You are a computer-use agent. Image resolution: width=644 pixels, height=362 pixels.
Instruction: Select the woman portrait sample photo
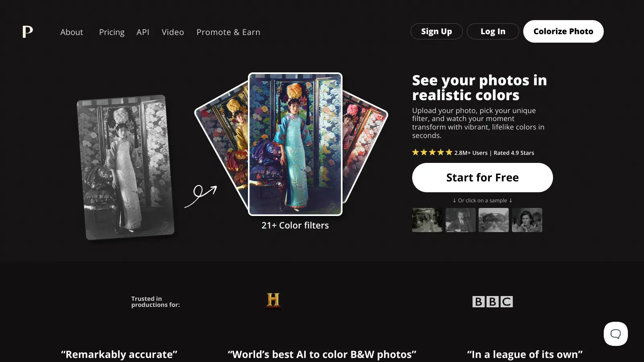[427, 220]
